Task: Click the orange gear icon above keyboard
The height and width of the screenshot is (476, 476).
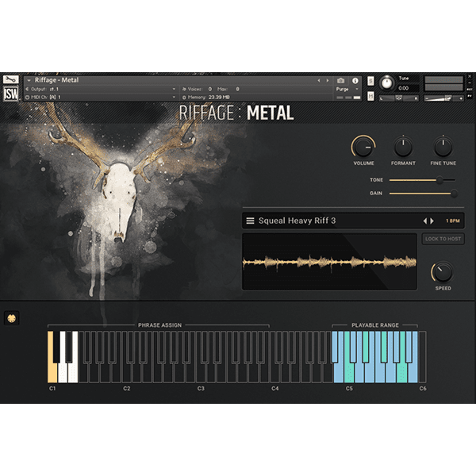Action: 11,317
